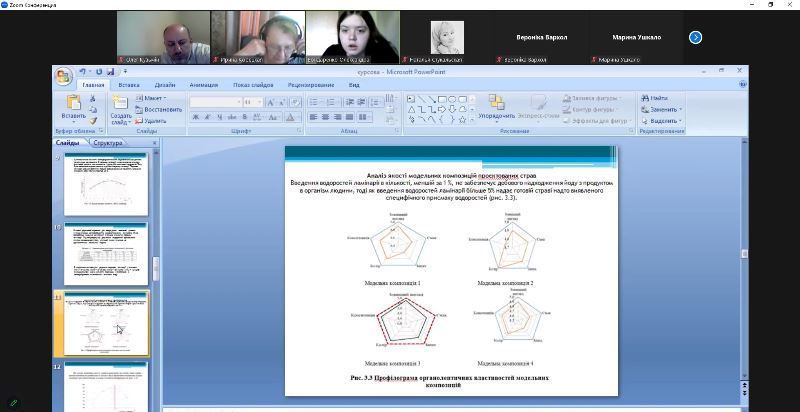
Task: Open the Insert (Вставка) ribbon tab
Action: [129, 86]
